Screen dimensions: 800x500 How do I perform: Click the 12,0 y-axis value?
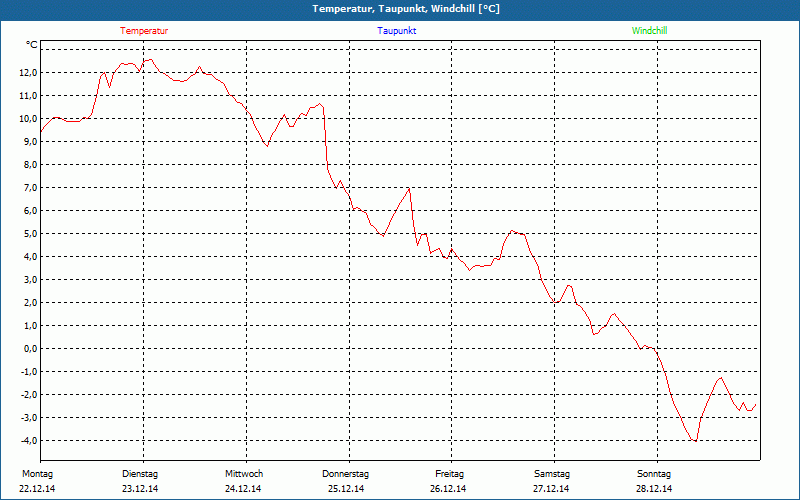click(28, 72)
